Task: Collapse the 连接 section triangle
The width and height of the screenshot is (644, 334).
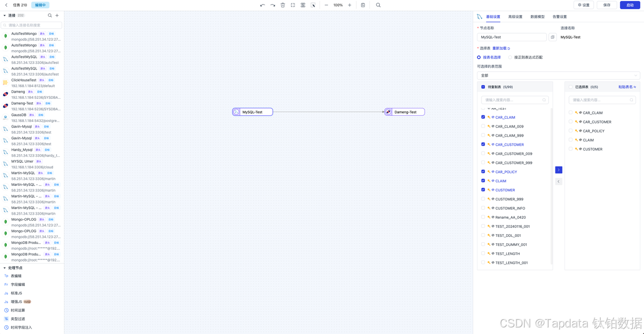Action: point(5,16)
